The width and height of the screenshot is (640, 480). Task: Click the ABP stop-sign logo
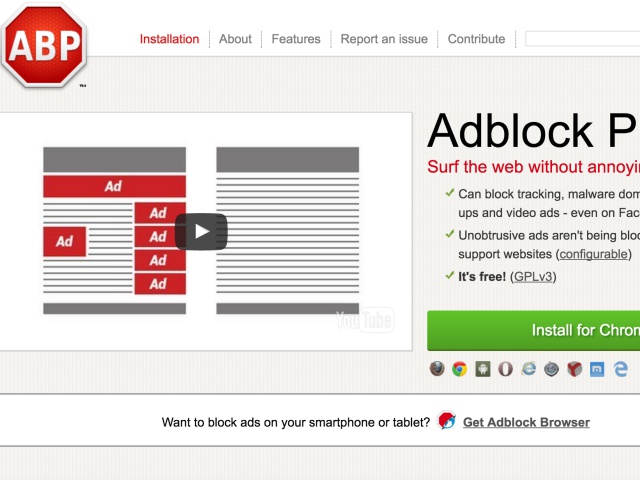pyautogui.click(x=44, y=45)
